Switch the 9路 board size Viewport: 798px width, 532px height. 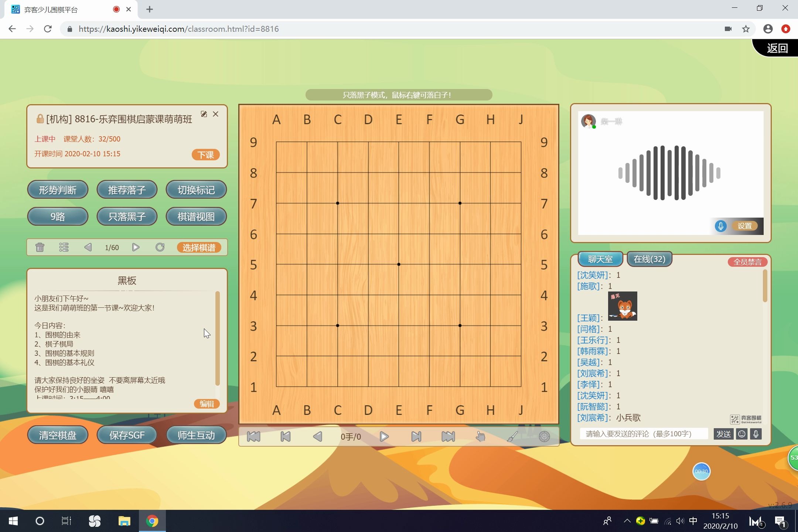pyautogui.click(x=58, y=216)
